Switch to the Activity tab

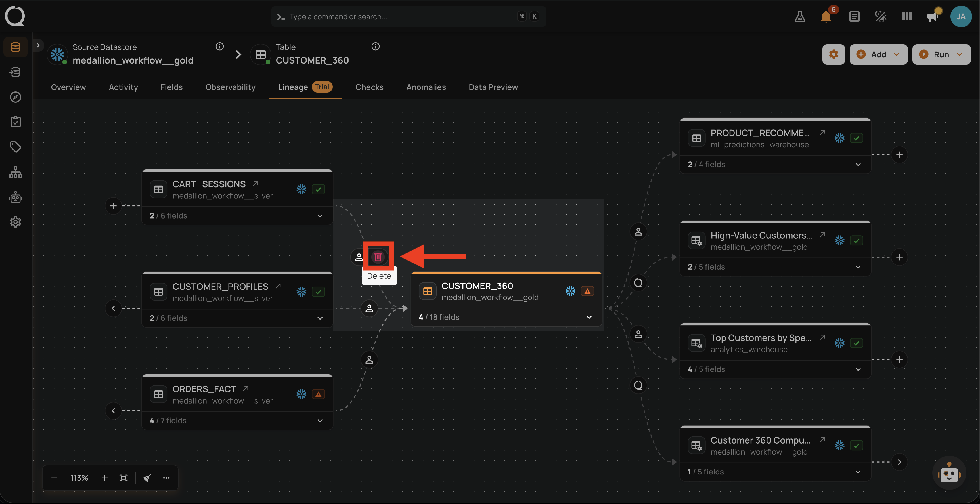tap(123, 87)
